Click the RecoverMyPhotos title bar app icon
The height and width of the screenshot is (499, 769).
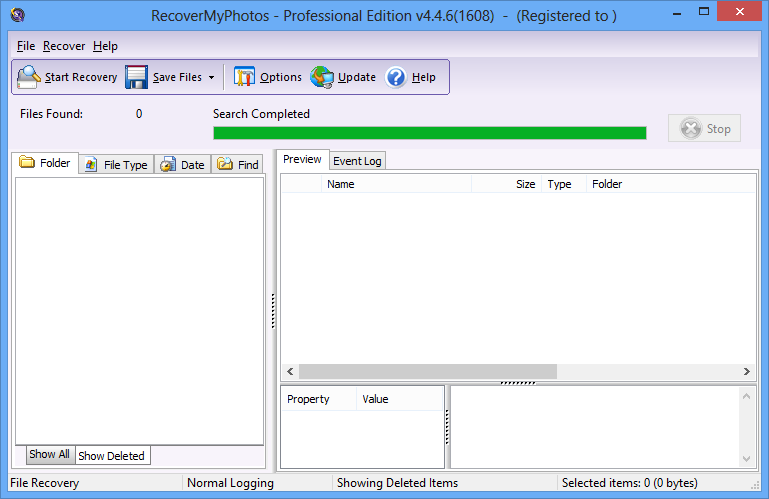(x=18, y=15)
